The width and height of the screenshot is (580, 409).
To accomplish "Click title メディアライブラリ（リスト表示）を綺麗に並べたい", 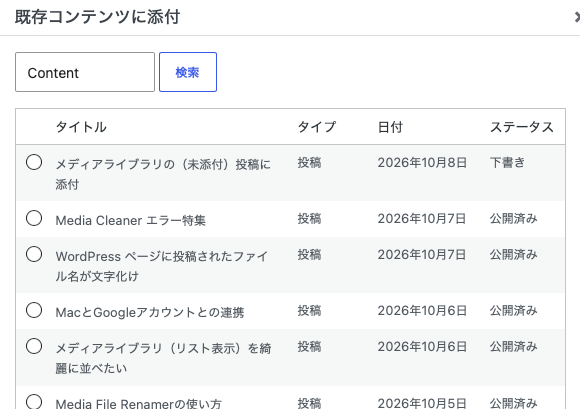I will pos(163,358).
